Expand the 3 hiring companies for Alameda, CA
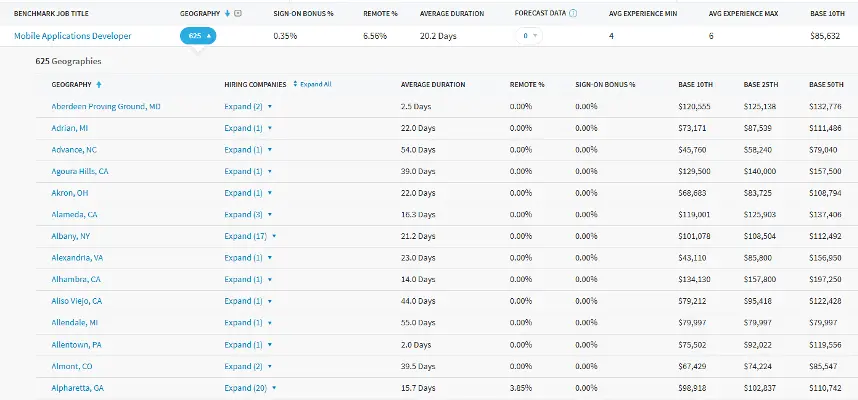 248,215
